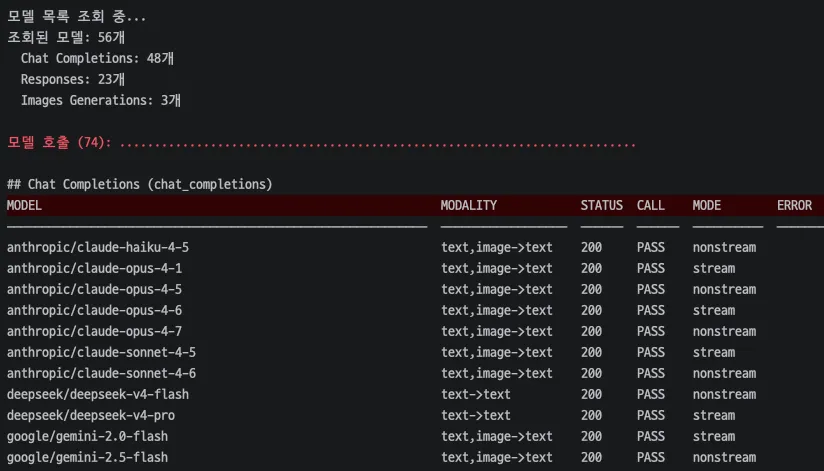Click the '## Chat Completions (chat_completions)' heading
The width and height of the screenshot is (824, 471).
pyautogui.click(x=140, y=184)
